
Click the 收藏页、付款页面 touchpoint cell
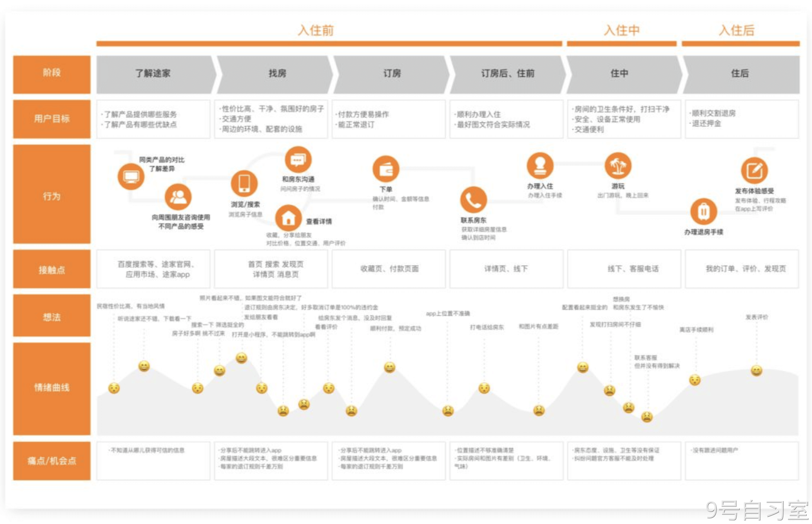click(x=389, y=269)
